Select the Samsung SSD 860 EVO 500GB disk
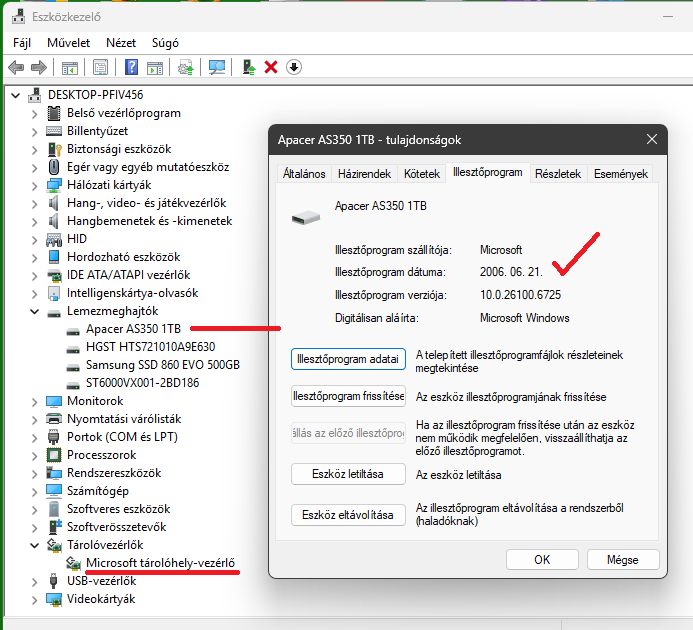This screenshot has height=630, width=693. tap(163, 365)
